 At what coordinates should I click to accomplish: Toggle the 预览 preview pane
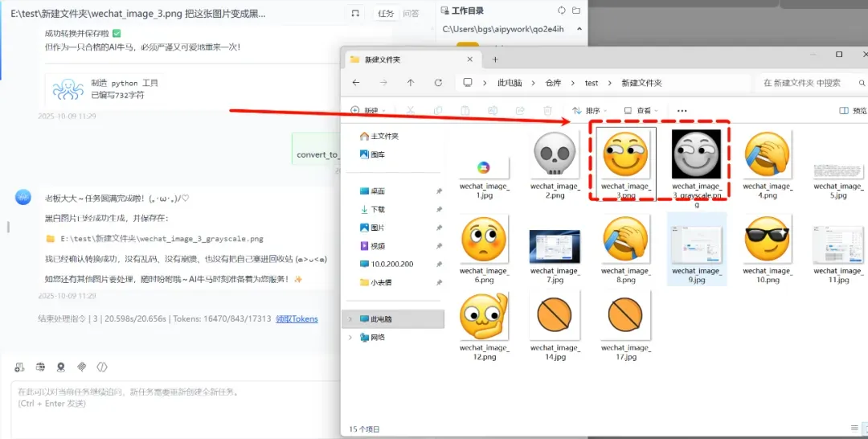coord(853,111)
